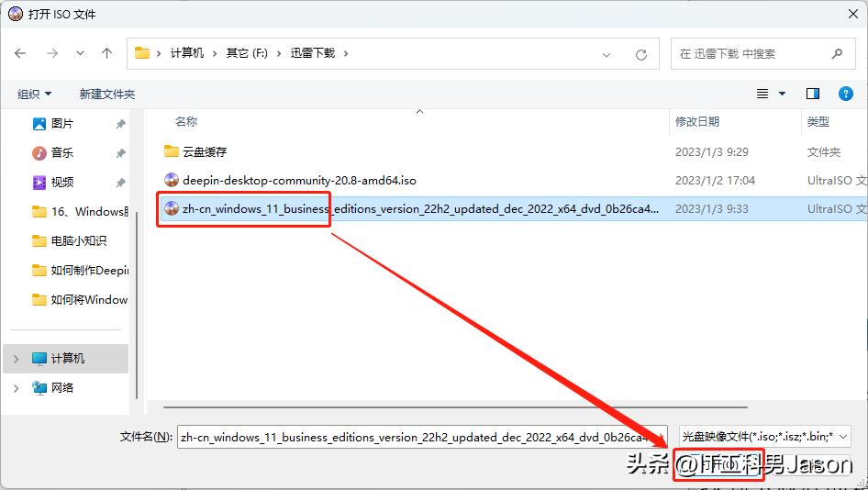Click the disc icon of deepin ISO
Screen dimensions: 868x490
click(x=172, y=180)
